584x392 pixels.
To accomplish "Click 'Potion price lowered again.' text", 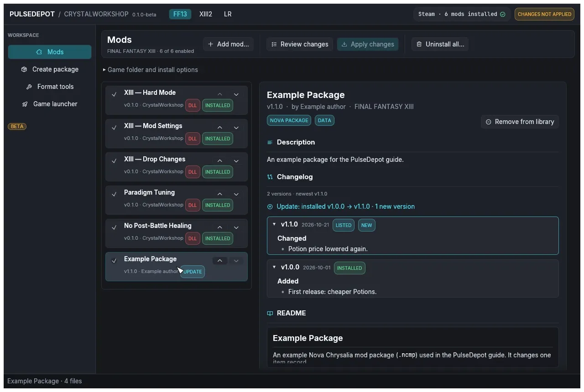I will click(328, 249).
